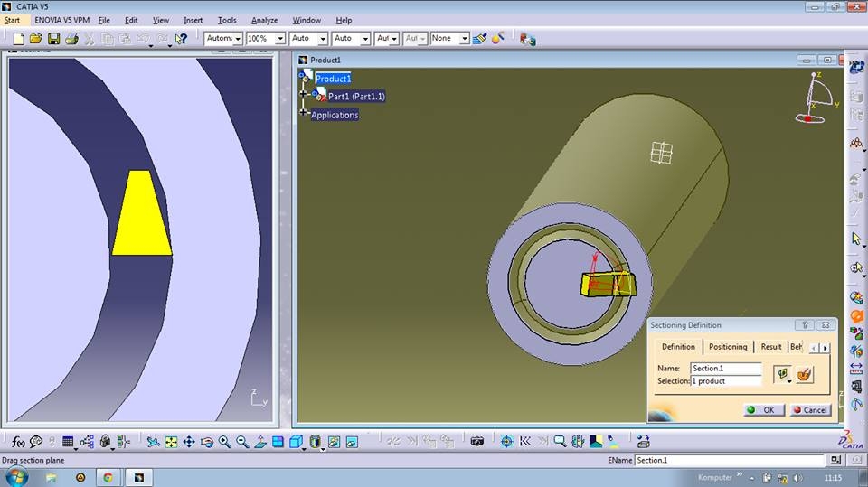The width and height of the screenshot is (868, 487).
Task: Click the Normal View icon
Action: point(260,442)
